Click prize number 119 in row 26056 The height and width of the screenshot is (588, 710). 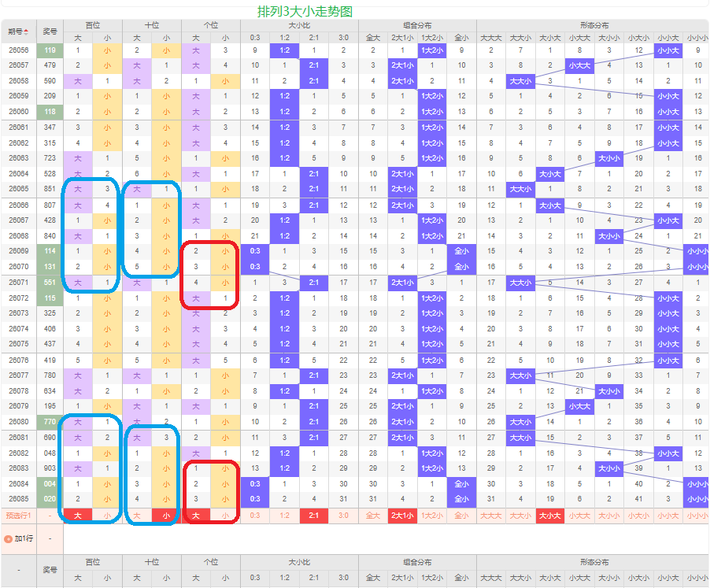(x=50, y=50)
